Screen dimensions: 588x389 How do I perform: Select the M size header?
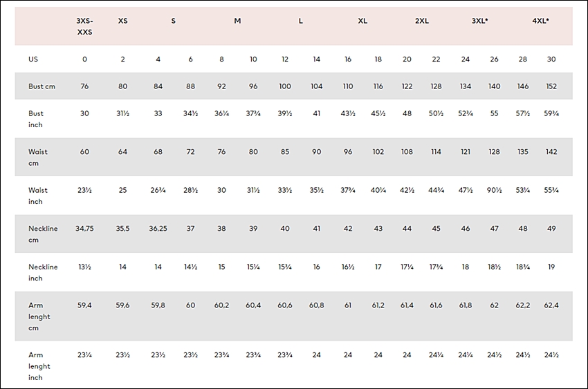click(x=237, y=21)
